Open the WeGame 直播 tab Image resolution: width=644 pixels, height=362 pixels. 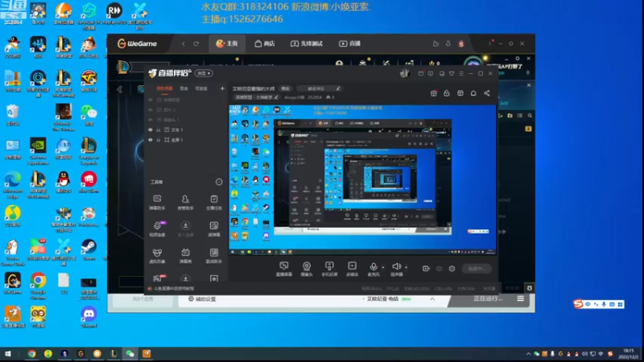point(350,43)
